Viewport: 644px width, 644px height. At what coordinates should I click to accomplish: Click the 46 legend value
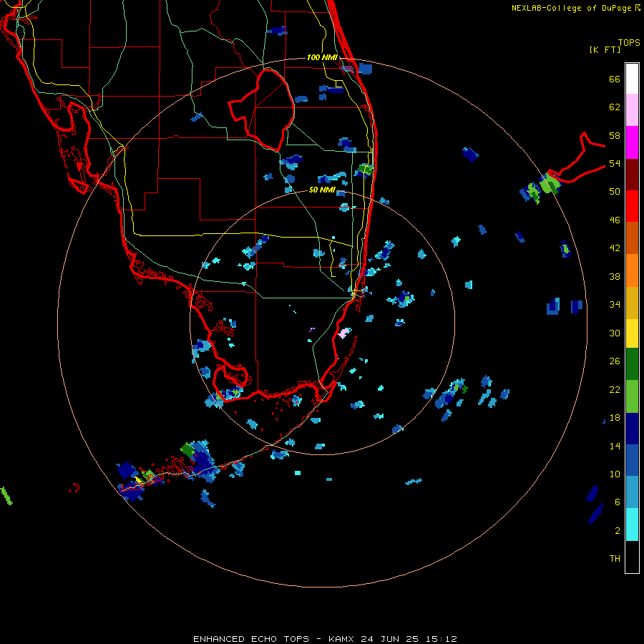tap(615, 220)
